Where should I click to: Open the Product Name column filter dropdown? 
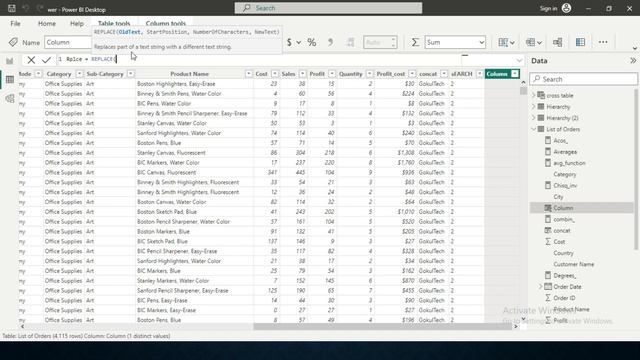[249, 74]
